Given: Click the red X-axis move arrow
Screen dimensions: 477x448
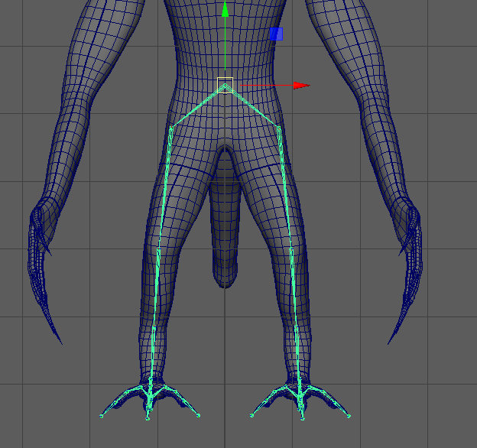Looking at the screenshot, I should (x=300, y=86).
